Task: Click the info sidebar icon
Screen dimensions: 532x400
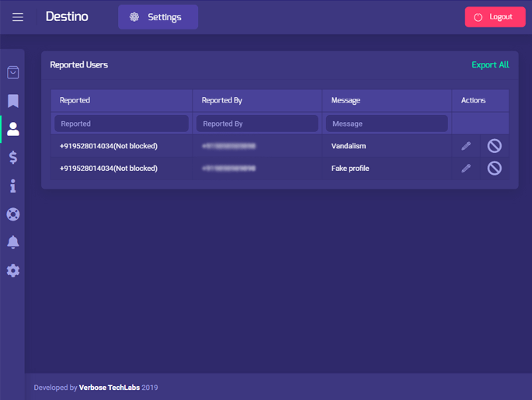Action: pos(13,186)
